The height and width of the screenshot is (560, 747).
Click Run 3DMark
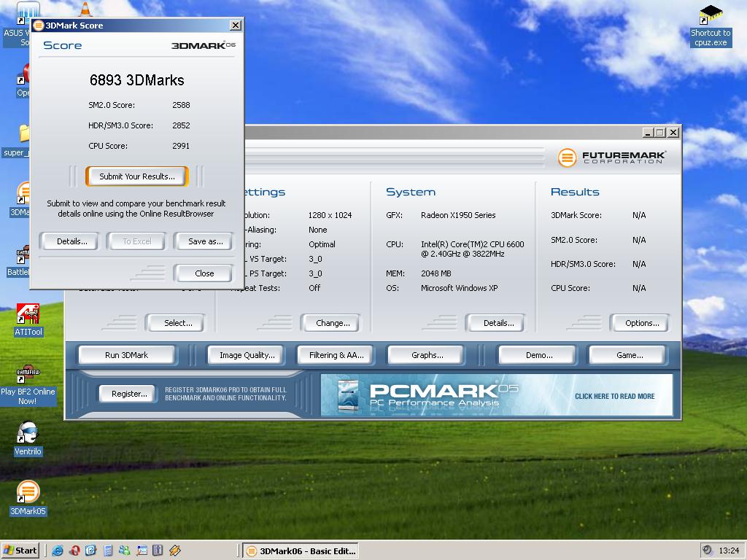point(126,355)
